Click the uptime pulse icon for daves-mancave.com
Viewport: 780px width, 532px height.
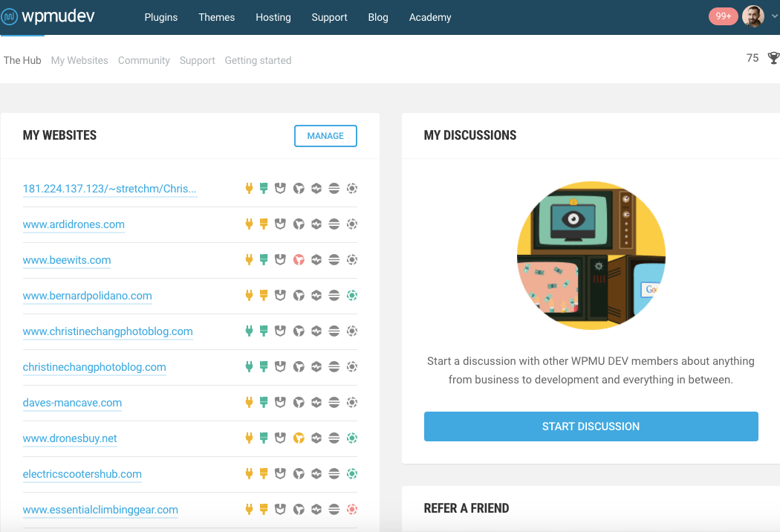316,402
